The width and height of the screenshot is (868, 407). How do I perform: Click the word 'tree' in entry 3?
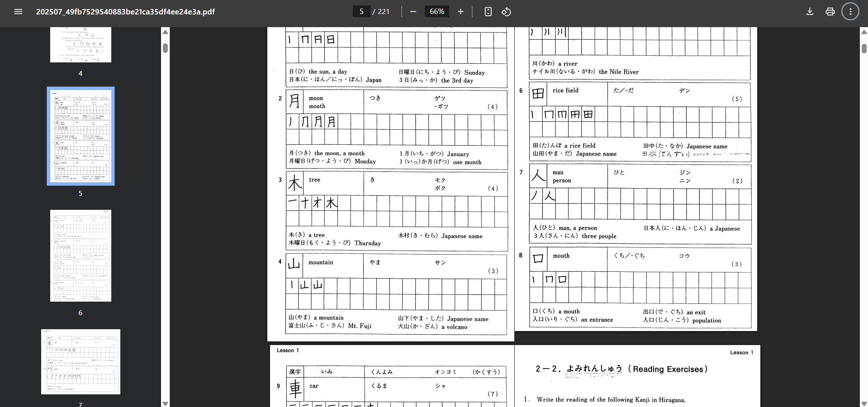pos(314,180)
